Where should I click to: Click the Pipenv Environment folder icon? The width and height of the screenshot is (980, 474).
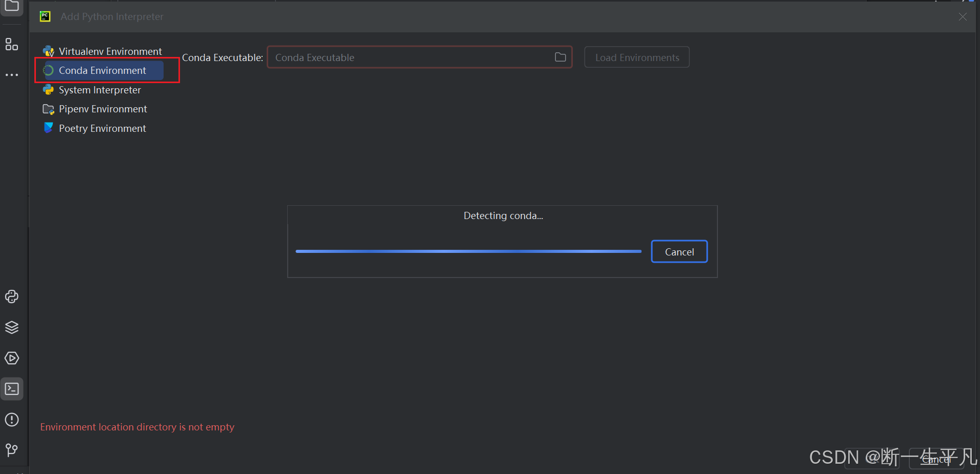point(48,109)
